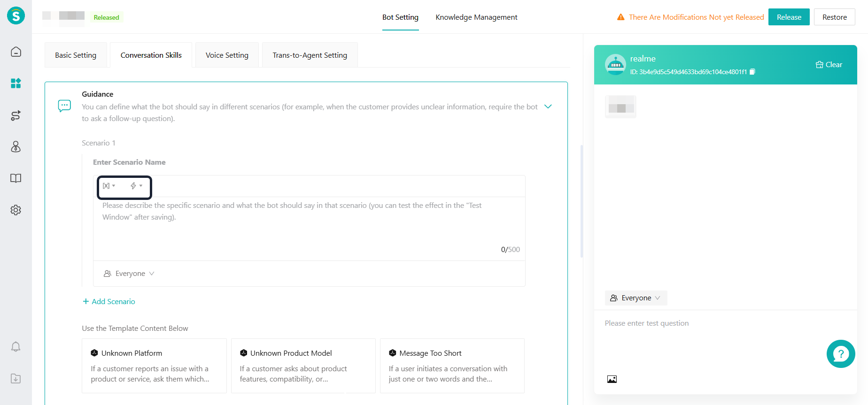Open the test window Everyone dropdown
This screenshot has height=405, width=868.
(635, 298)
